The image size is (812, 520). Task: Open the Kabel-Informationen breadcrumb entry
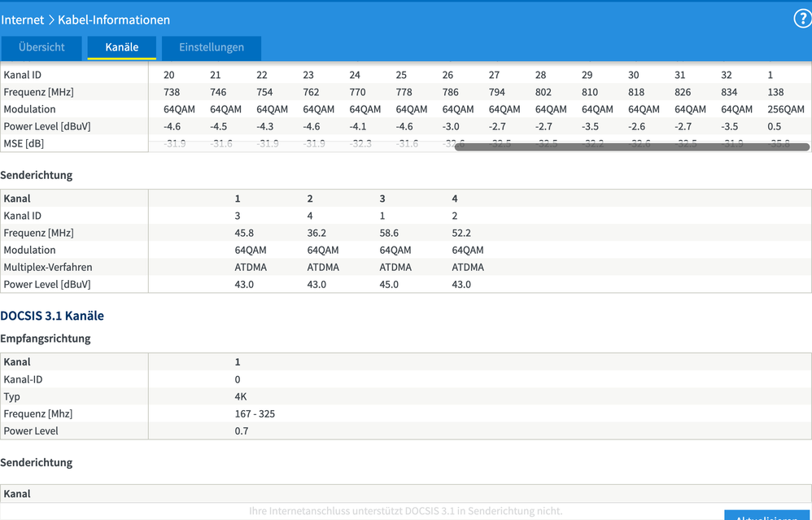(114, 20)
